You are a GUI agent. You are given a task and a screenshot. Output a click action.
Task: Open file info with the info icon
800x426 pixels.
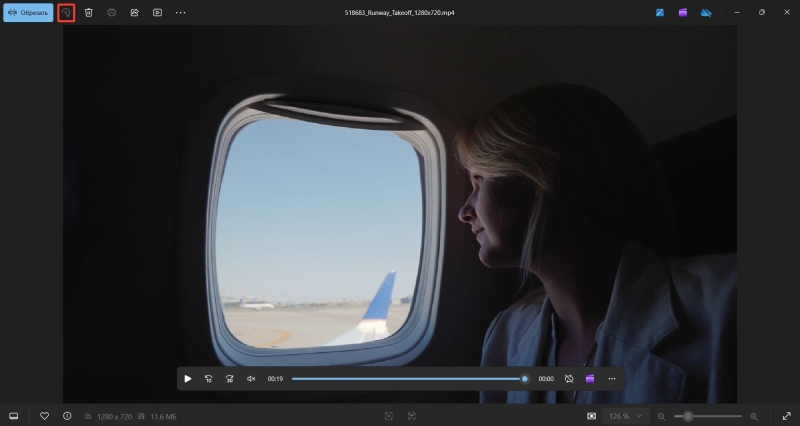click(x=67, y=416)
